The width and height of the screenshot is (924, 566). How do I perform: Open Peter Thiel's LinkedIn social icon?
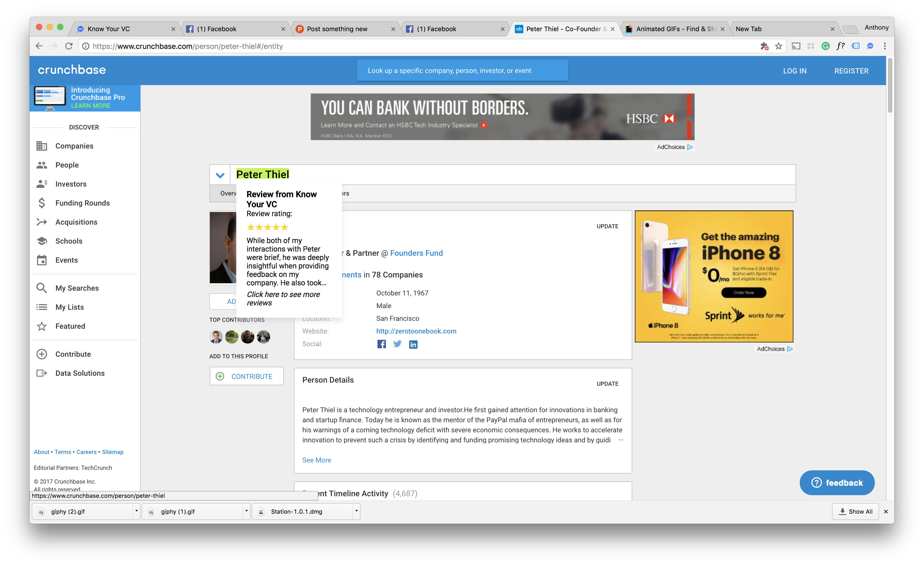[x=413, y=344]
